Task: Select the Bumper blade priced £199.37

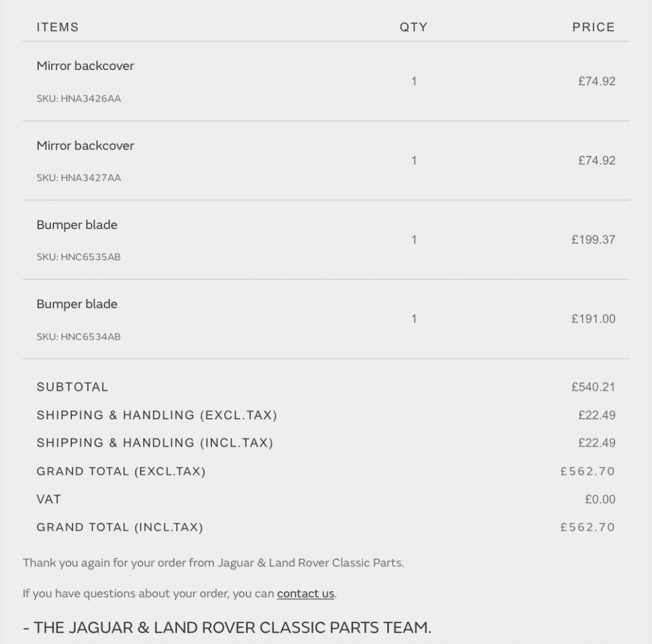Action: (77, 225)
